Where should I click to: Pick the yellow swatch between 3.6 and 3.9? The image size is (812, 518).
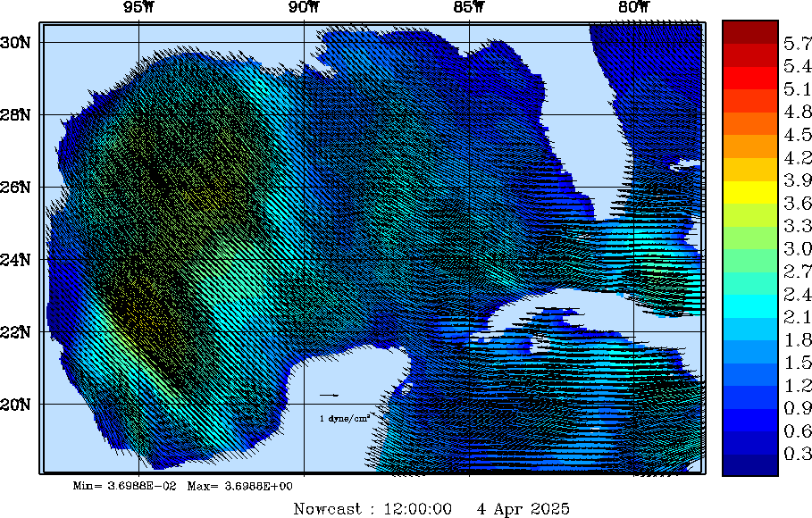pos(750,192)
